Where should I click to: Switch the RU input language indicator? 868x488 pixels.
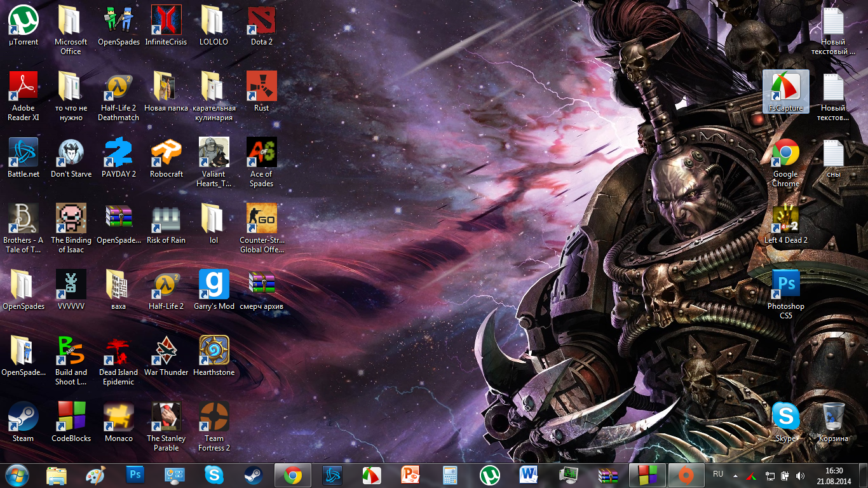click(718, 475)
